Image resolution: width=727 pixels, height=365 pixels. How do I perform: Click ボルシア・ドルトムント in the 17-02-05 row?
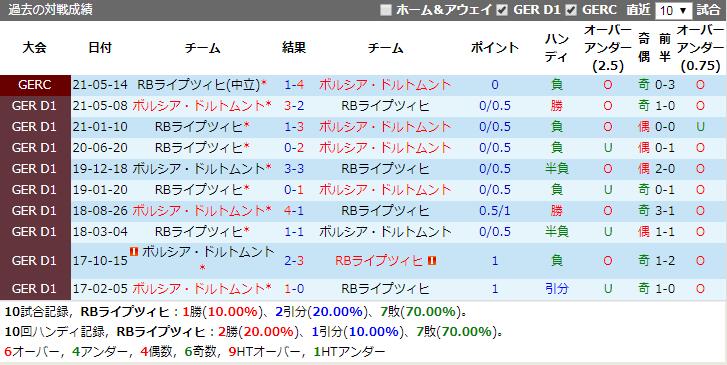pos(198,288)
